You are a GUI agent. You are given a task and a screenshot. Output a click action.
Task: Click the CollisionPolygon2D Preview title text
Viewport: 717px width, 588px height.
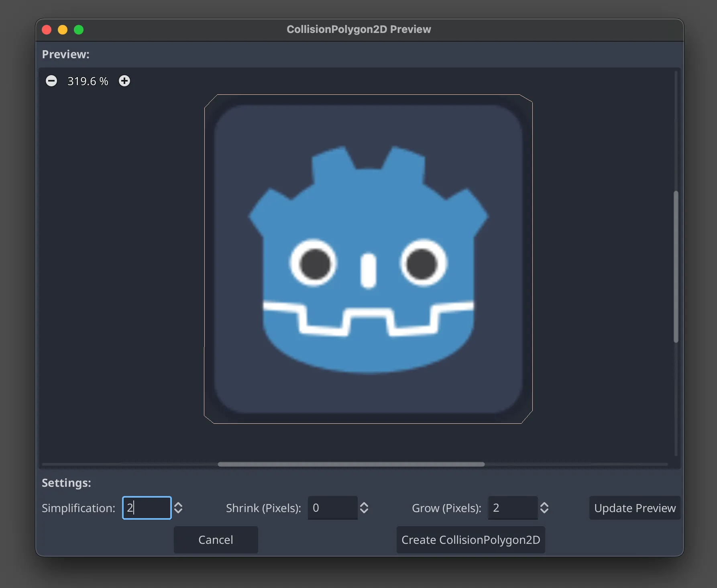click(x=359, y=29)
